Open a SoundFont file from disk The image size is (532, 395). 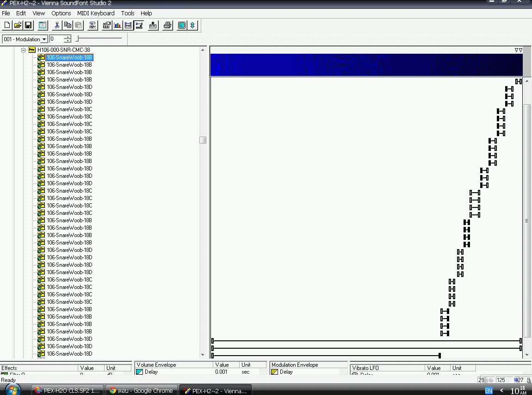[x=18, y=25]
